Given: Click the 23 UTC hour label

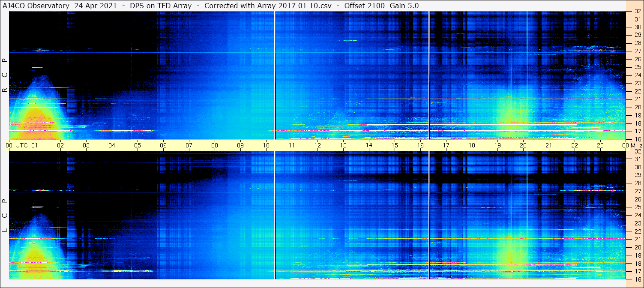Looking at the screenshot, I should pos(600,145).
